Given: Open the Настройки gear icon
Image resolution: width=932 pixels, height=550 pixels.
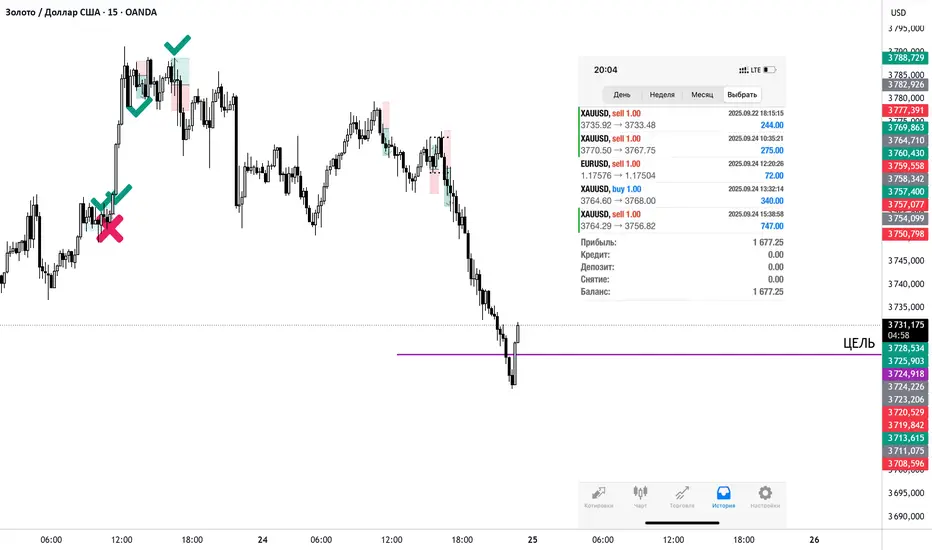Looking at the screenshot, I should click(x=765, y=493).
